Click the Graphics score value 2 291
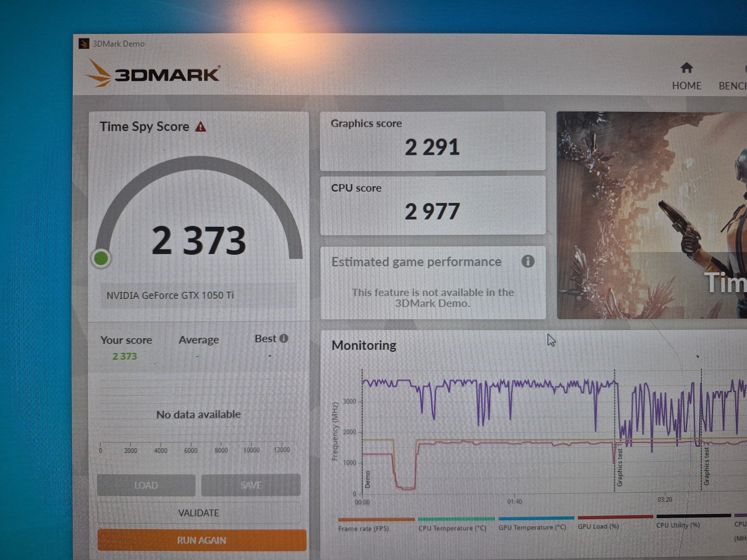The image size is (747, 560). coord(432,147)
